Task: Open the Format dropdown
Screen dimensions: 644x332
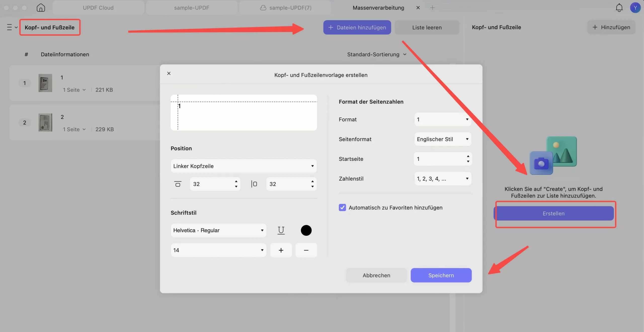Action: 443,119
